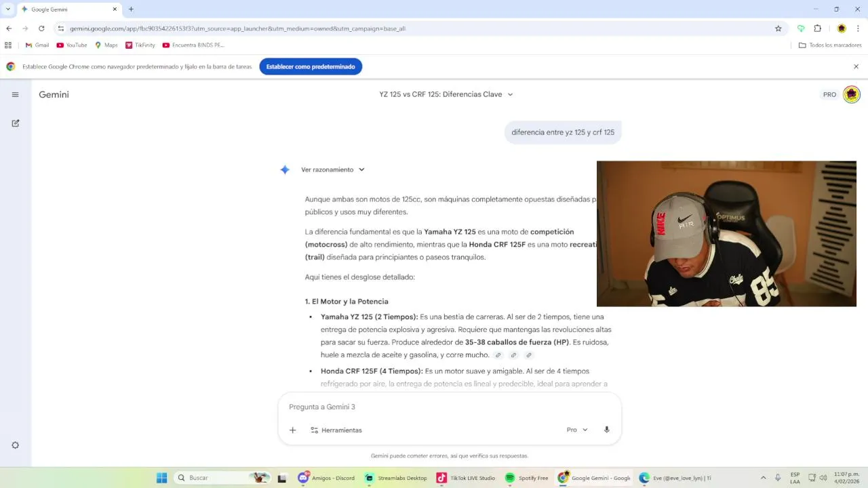Open the tab search dropdown arrow
Viewport: 868px width, 488px height.
(x=8, y=9)
